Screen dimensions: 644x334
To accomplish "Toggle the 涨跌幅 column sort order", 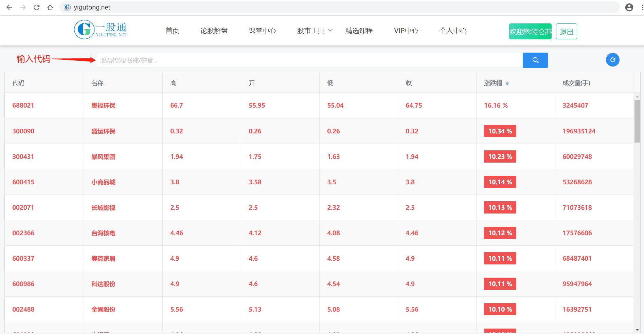I will point(507,83).
